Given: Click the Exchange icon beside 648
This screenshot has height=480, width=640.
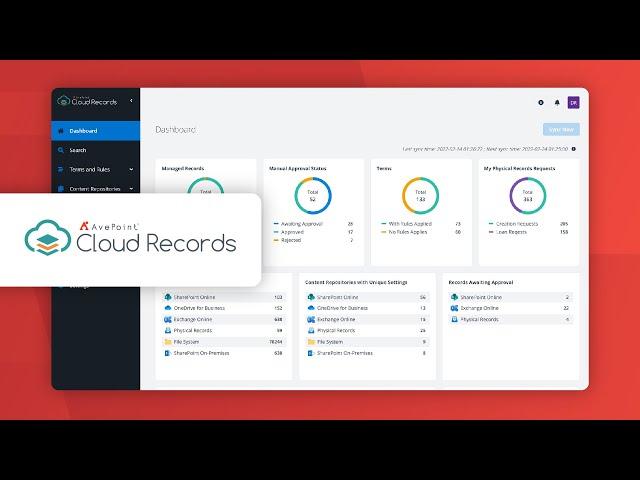Looking at the screenshot, I should pyautogui.click(x=168, y=319).
